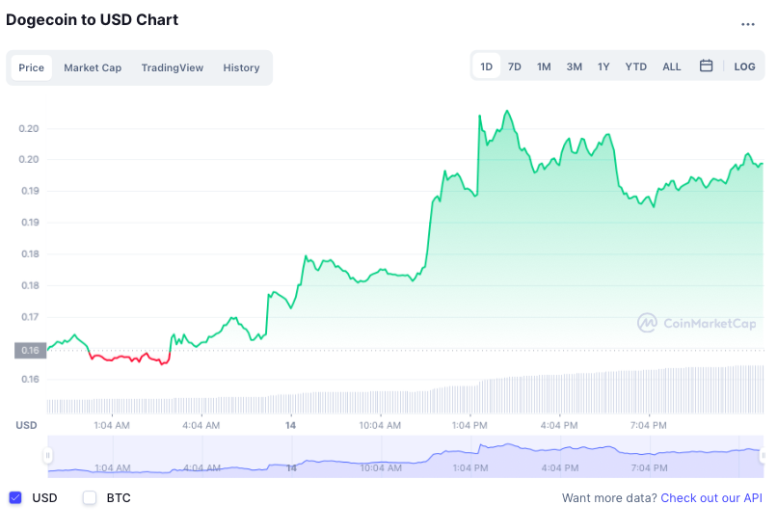Viewport: 777px width, 532px height.
Task: Follow the 'Check out our API' link
Action: click(710, 498)
